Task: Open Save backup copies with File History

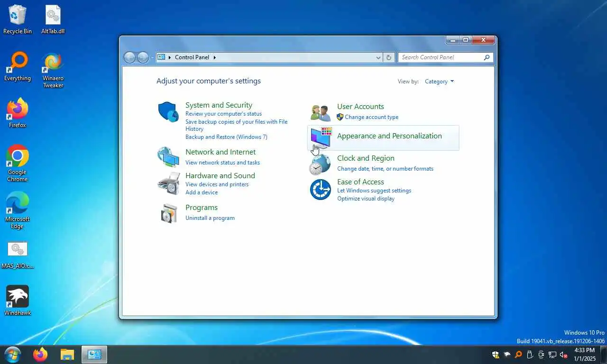Action: tap(236, 125)
